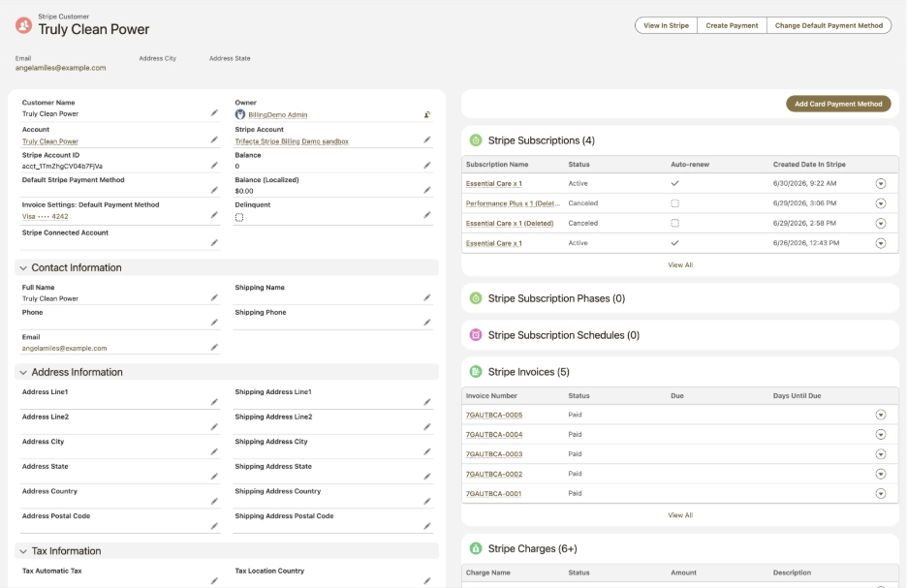This screenshot has height=588, width=907.
Task: Click the Stripe Subscriptions list icon
Action: click(476, 140)
